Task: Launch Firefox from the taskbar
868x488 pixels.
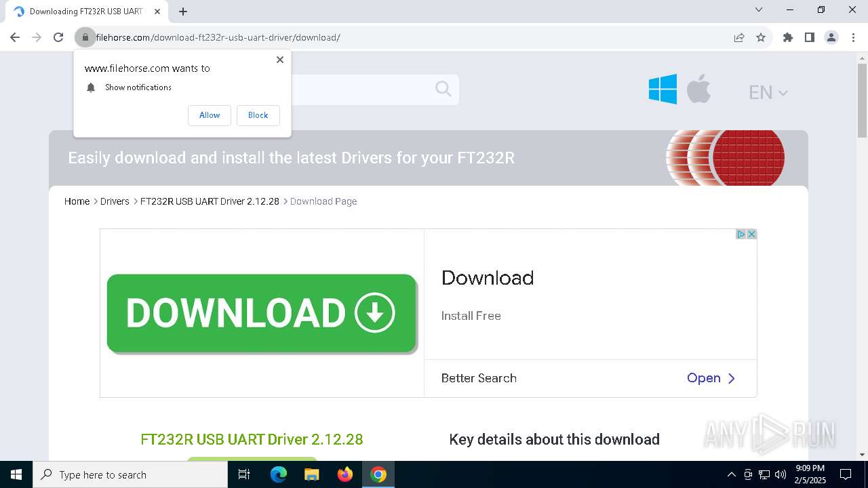Action: (x=345, y=474)
